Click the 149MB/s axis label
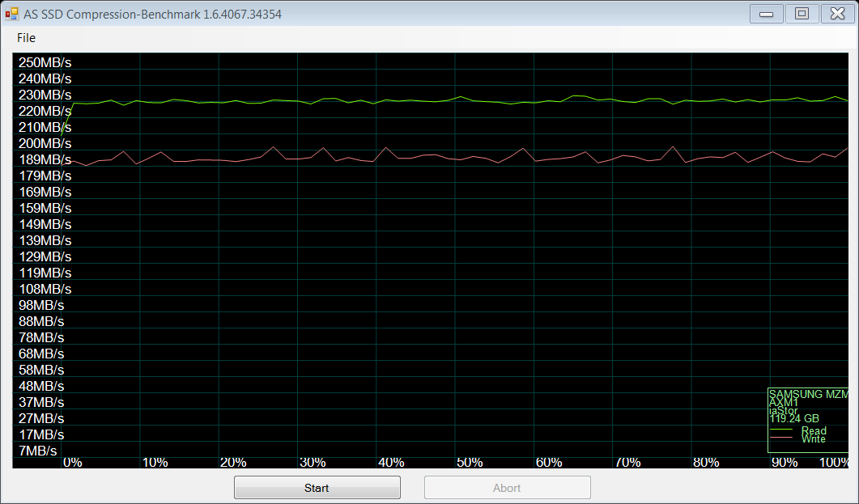 45,224
